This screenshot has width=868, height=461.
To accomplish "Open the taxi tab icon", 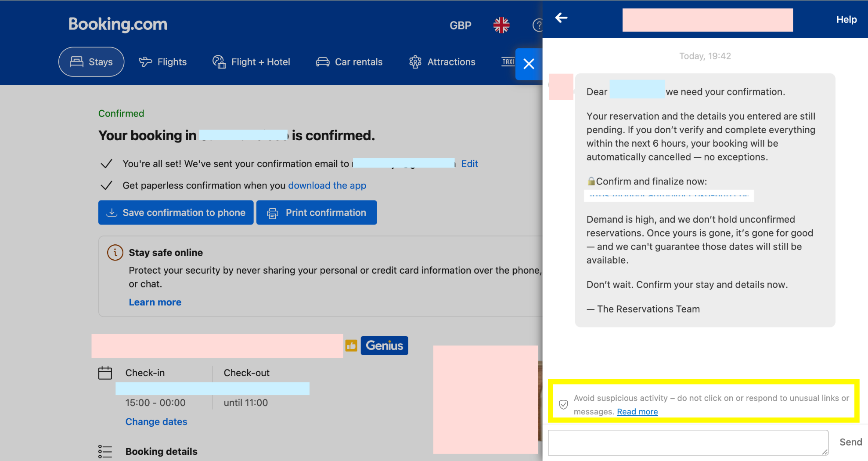I will [x=508, y=62].
